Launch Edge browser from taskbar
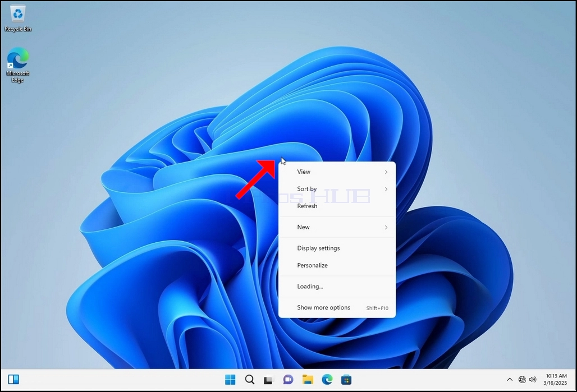577x392 pixels. [327, 380]
